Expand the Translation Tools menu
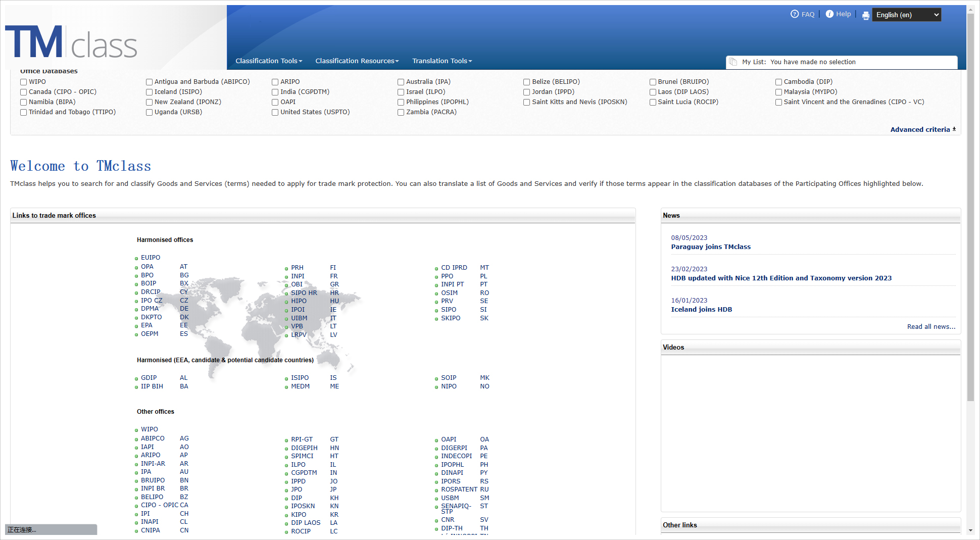The height and width of the screenshot is (540, 980). pos(442,61)
